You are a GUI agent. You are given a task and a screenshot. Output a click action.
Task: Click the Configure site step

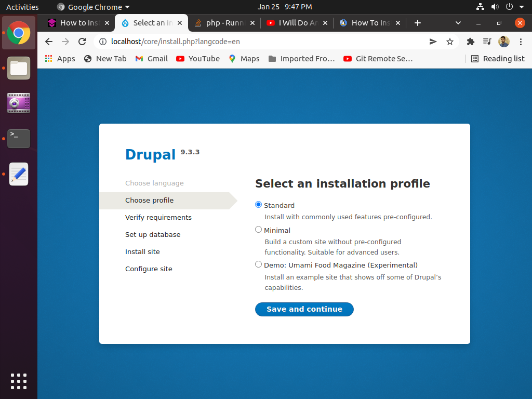click(149, 269)
